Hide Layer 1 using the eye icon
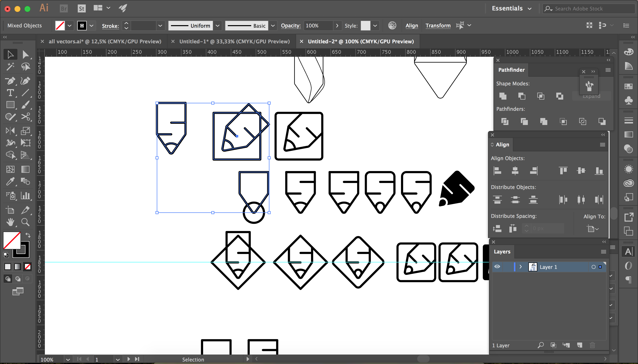The image size is (638, 364). click(497, 267)
